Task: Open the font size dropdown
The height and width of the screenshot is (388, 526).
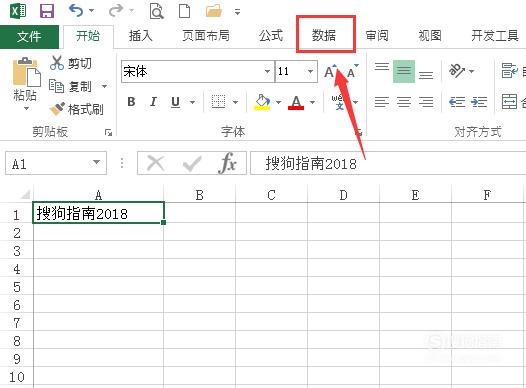Action: 310,71
